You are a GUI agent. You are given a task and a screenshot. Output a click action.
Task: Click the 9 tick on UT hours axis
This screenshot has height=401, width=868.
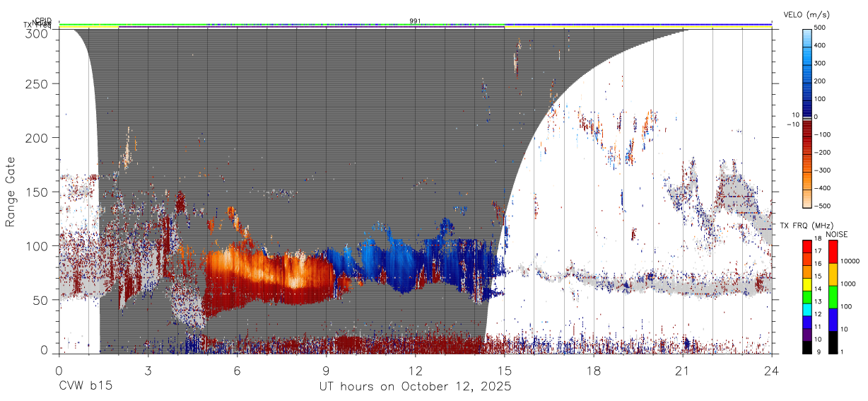(326, 371)
